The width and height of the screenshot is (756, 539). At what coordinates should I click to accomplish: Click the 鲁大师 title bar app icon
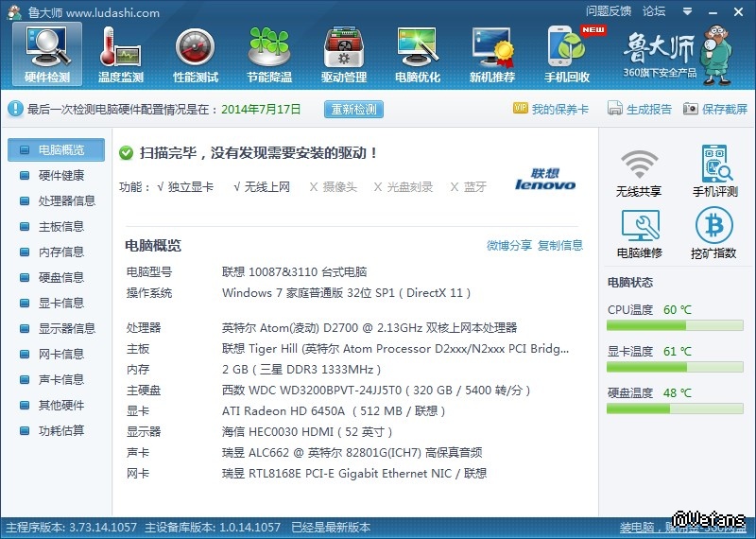pos(14,12)
